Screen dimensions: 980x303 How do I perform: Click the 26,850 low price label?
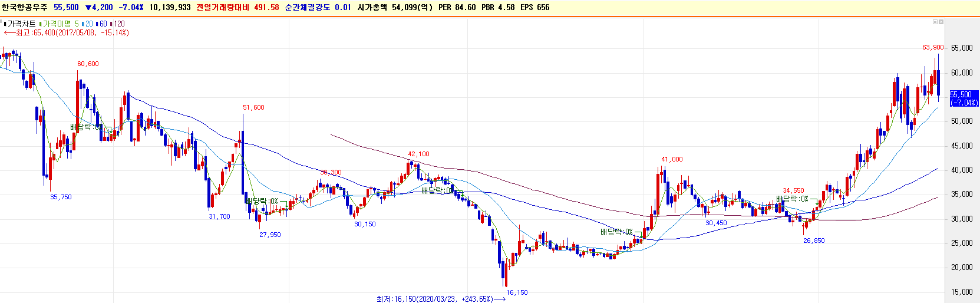click(814, 241)
